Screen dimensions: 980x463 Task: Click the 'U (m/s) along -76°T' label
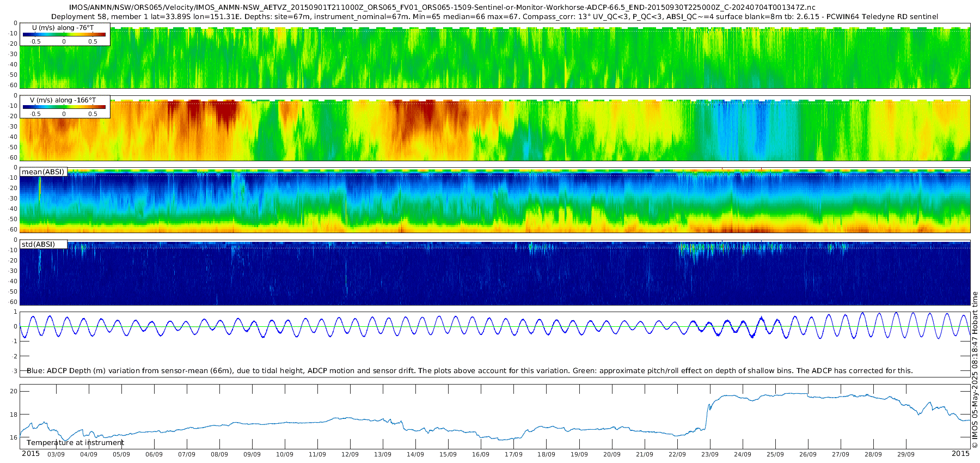[63, 27]
